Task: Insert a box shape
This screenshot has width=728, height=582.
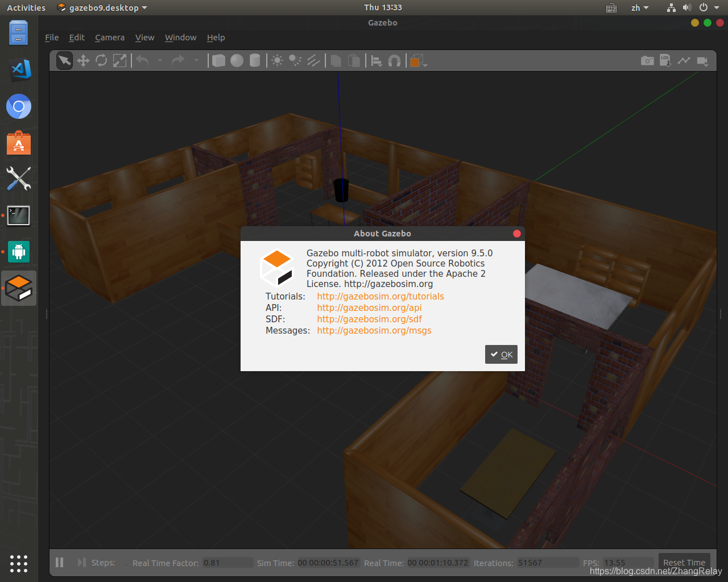Action: pyautogui.click(x=218, y=60)
